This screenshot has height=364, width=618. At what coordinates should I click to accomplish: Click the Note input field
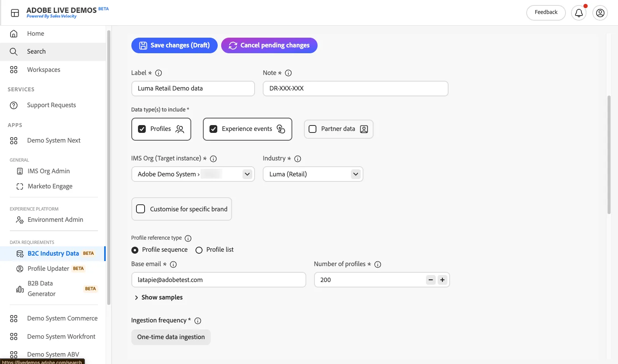click(356, 89)
